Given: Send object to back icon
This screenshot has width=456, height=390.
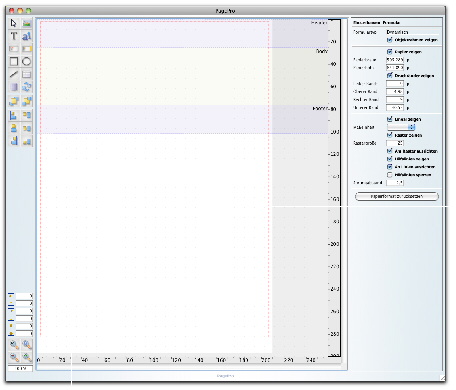Looking at the screenshot, I should pos(27,101).
